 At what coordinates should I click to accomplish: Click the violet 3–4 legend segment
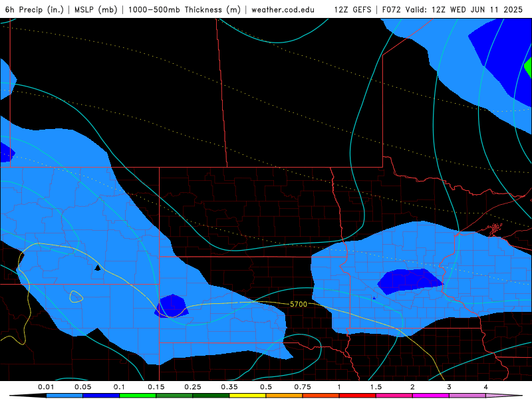(467, 396)
